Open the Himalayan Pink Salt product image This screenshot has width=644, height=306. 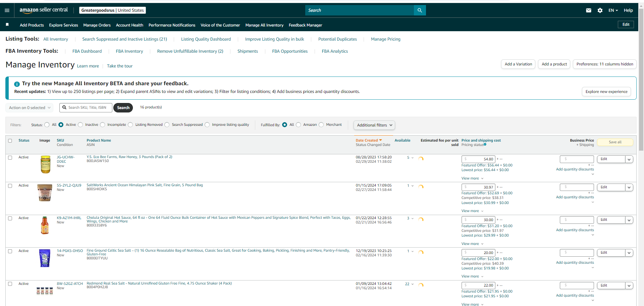point(45,193)
